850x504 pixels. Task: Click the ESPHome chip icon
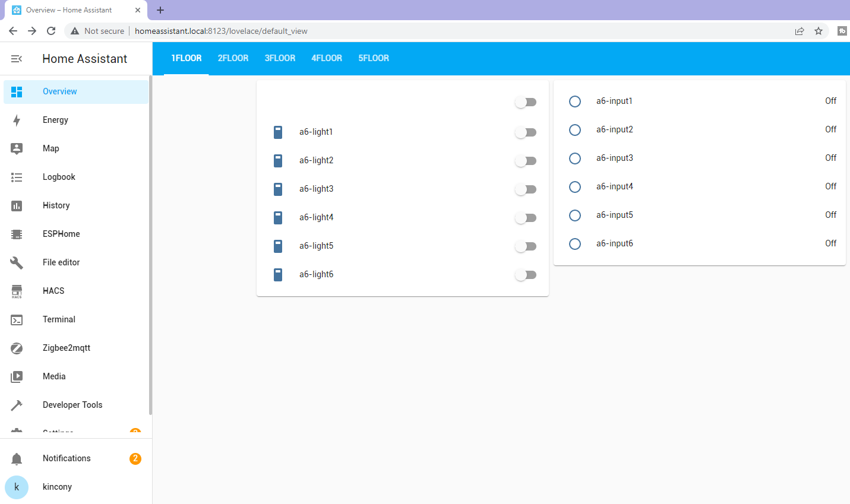17,234
